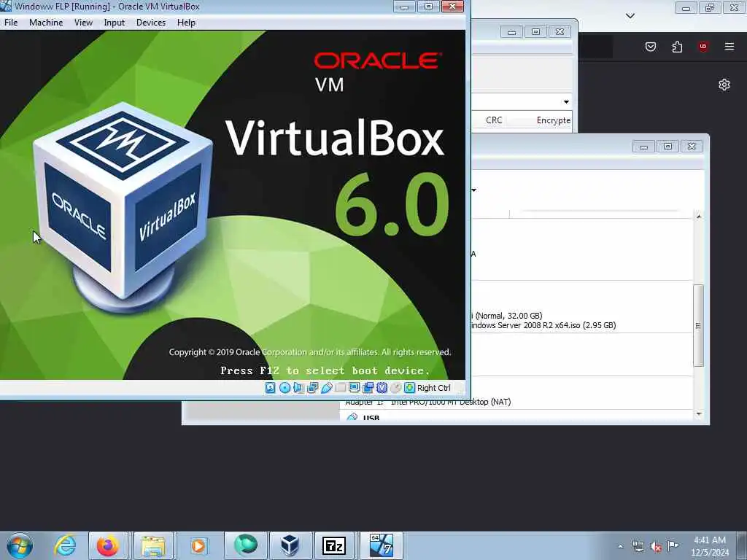Open the Help menu
The image size is (747, 560).
pos(186,23)
